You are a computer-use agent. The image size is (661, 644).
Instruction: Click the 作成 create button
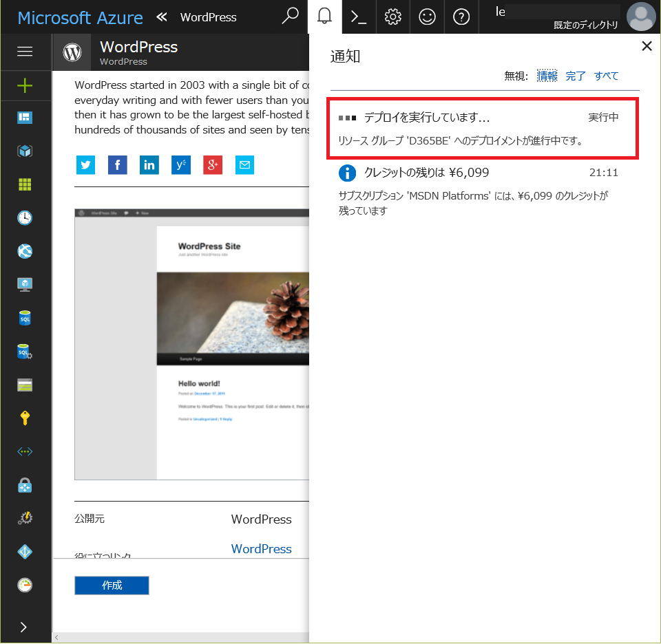(x=112, y=586)
